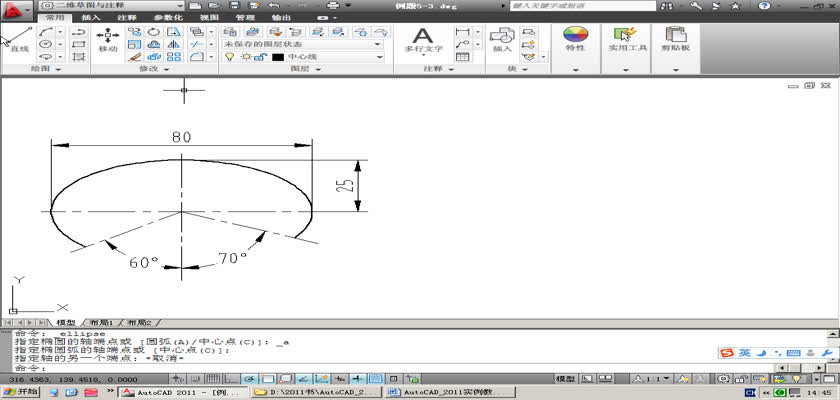Image resolution: width=840 pixels, height=400 pixels.
Task: Select the Copy modify tool
Action: click(x=134, y=32)
